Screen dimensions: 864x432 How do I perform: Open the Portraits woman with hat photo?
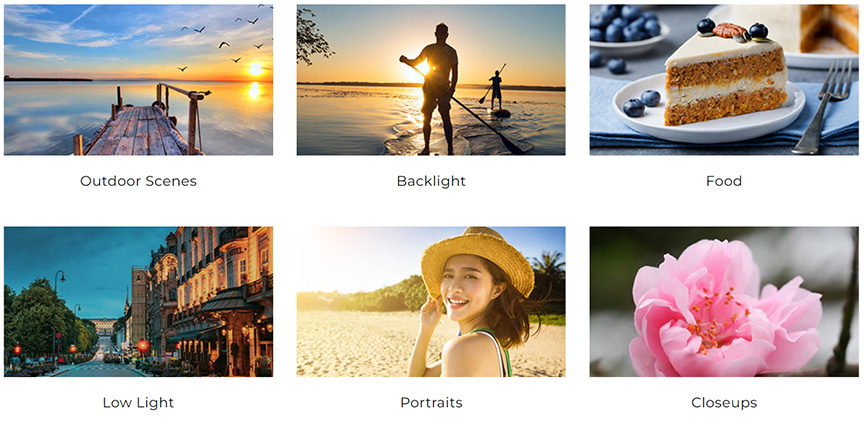tap(431, 301)
